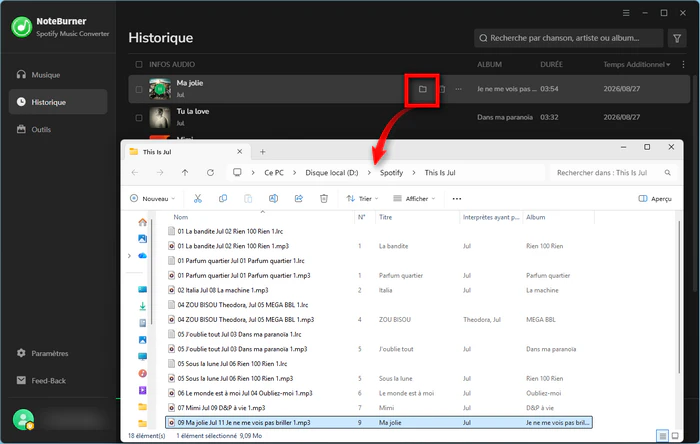
Task: Open the Trier sort dropdown
Action: click(362, 199)
